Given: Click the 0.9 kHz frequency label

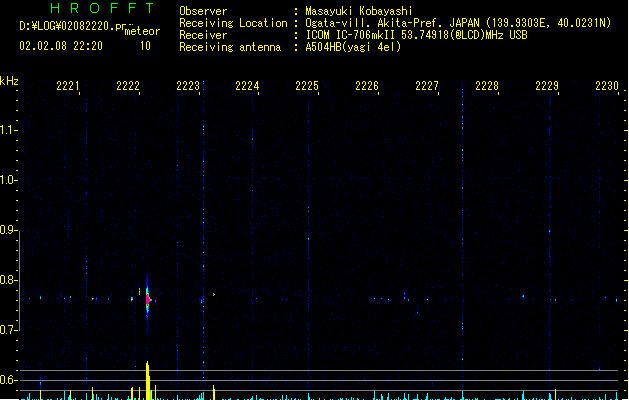Looking at the screenshot, I should click(7, 230).
